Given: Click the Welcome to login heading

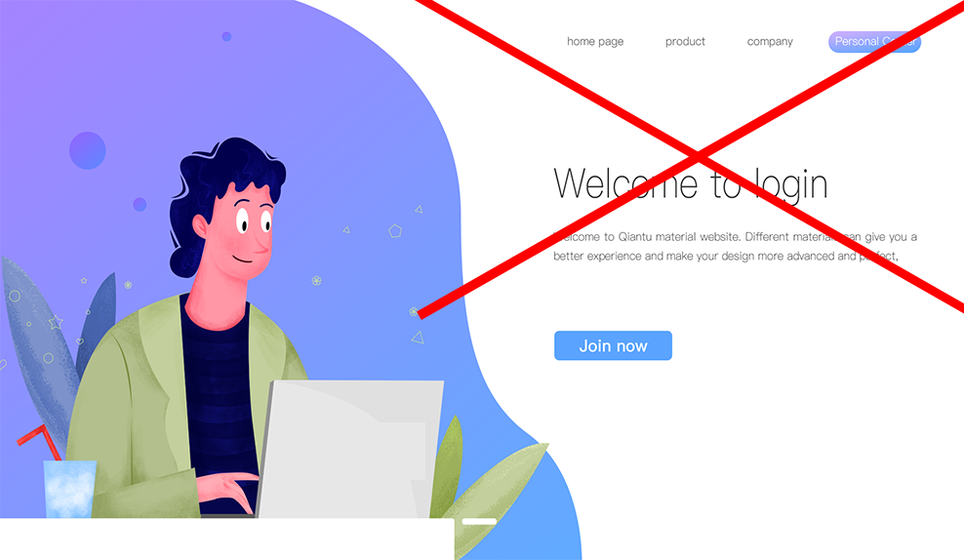Looking at the screenshot, I should pos(691,183).
